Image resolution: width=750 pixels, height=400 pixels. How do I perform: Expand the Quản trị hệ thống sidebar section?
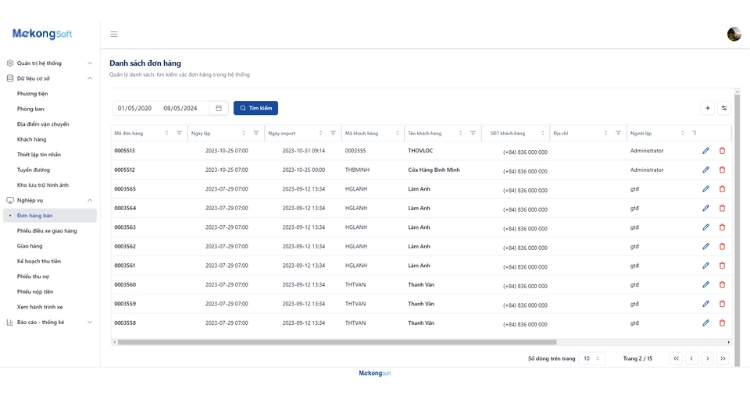[52, 63]
